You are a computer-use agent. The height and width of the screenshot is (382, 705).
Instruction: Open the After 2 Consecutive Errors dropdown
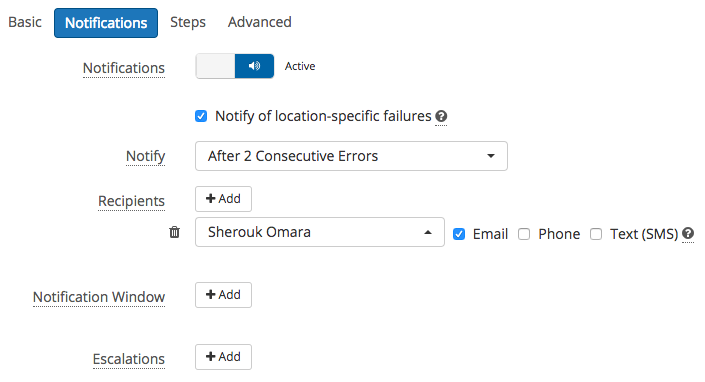point(351,156)
